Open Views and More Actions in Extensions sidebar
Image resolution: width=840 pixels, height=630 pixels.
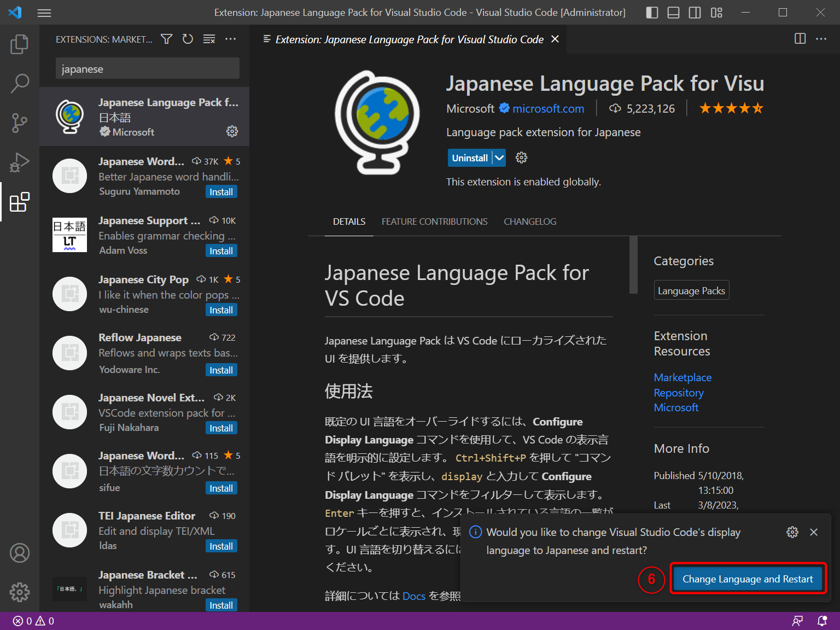tap(231, 39)
